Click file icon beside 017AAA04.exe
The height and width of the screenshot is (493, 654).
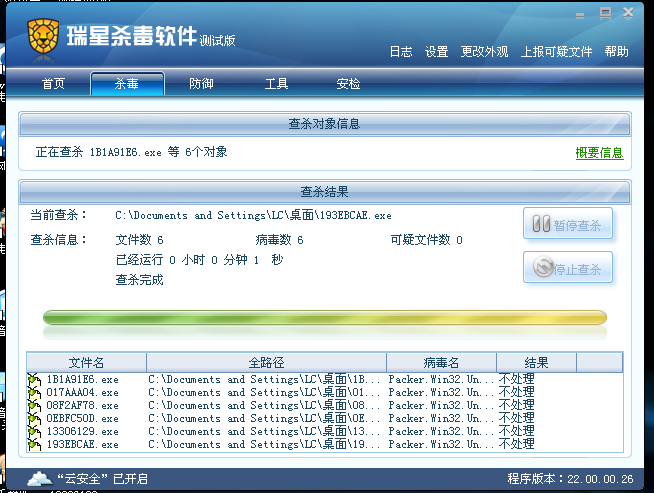pyautogui.click(x=34, y=393)
